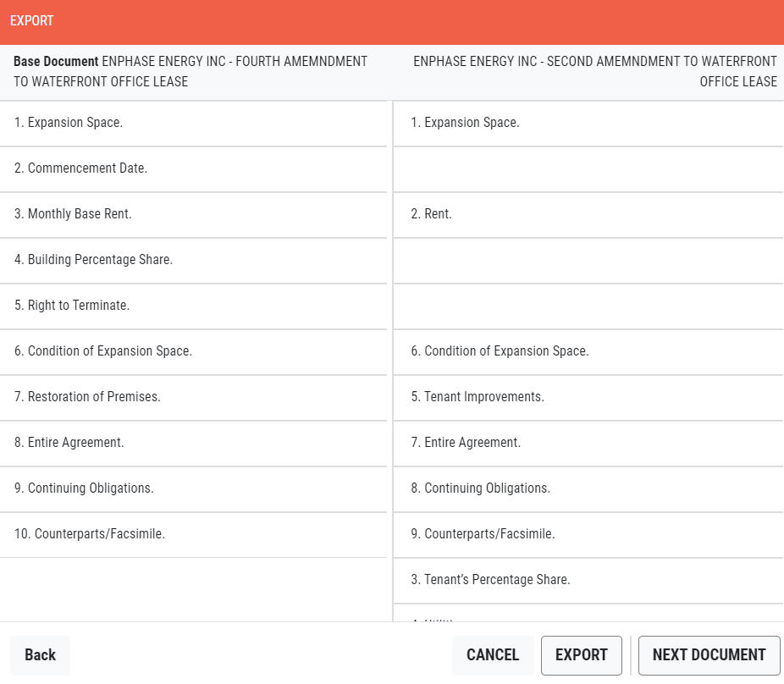Go to the NEXT DOCUMENT

click(709, 655)
